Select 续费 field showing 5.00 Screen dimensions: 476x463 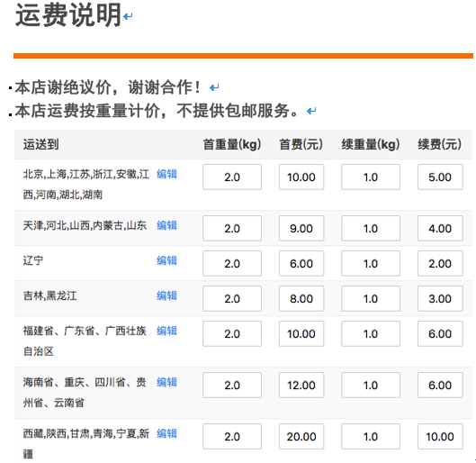click(440, 177)
